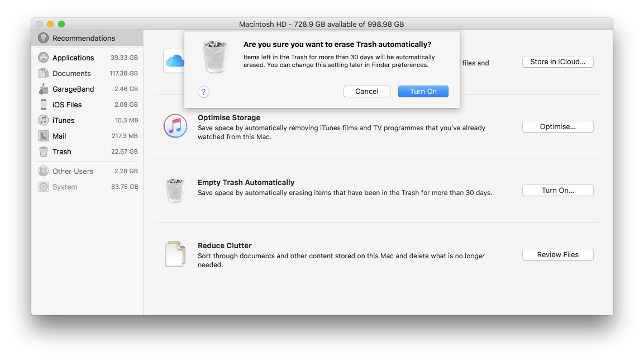The height and width of the screenshot is (360, 644).
Task: Select the Other Users row
Action: (73, 171)
